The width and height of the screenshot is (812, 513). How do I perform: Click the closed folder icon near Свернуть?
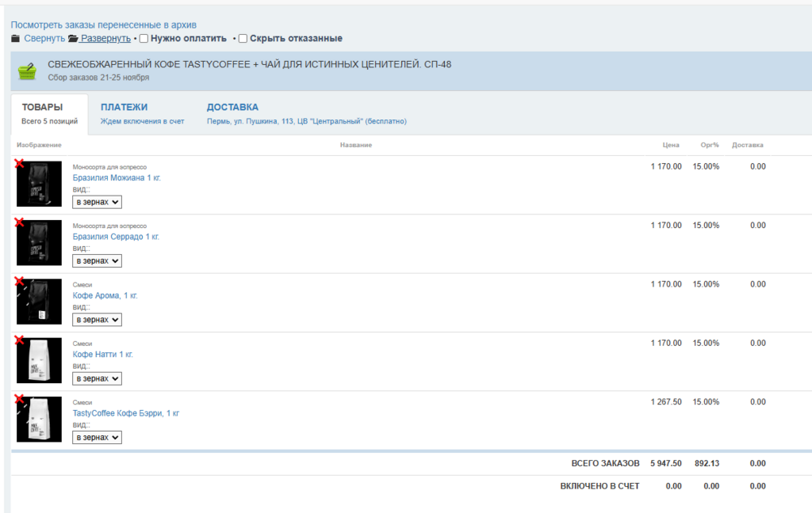click(15, 38)
